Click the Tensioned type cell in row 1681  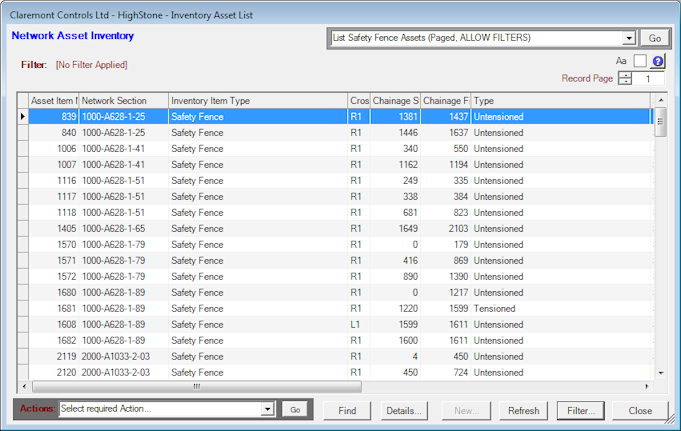click(561, 308)
